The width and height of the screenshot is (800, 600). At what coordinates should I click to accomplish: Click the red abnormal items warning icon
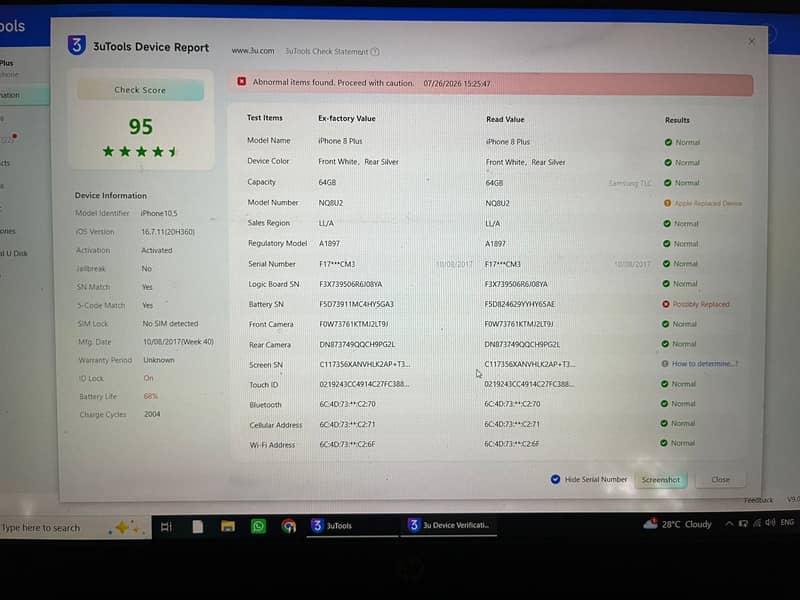[242, 82]
